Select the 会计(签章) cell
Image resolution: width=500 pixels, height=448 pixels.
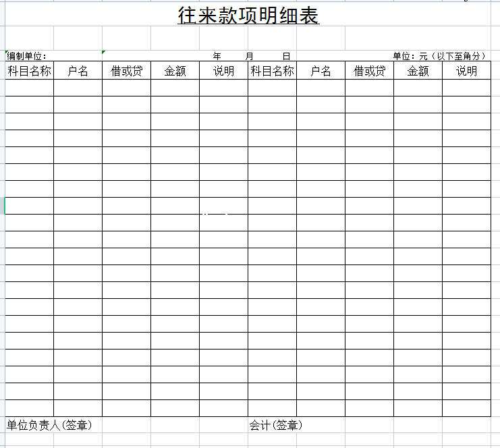(276, 425)
